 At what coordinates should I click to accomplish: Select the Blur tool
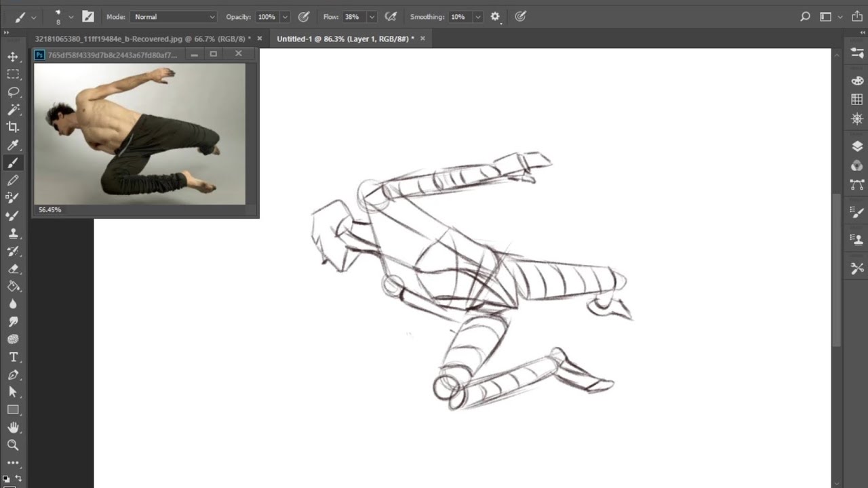coord(13,304)
